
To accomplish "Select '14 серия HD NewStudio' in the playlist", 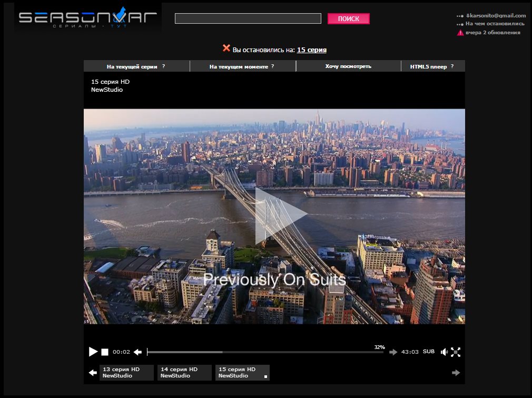I will pyautogui.click(x=184, y=373).
